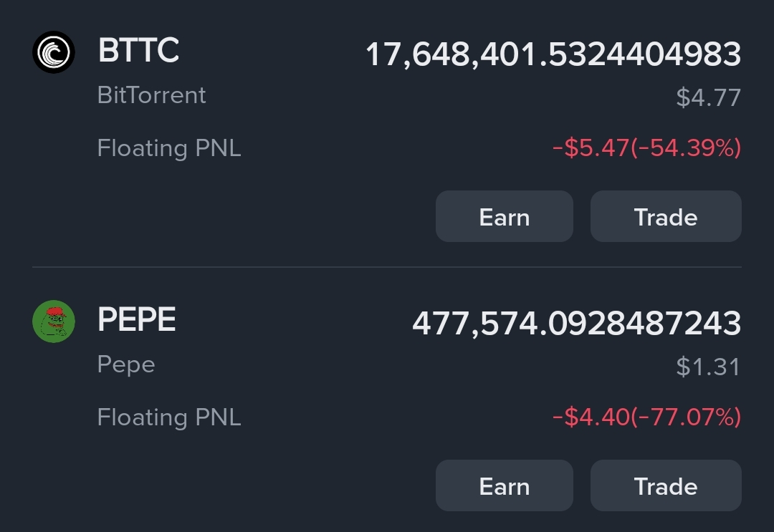The image size is (774, 532).
Task: Open Trade for PEPE
Action: [666, 485]
